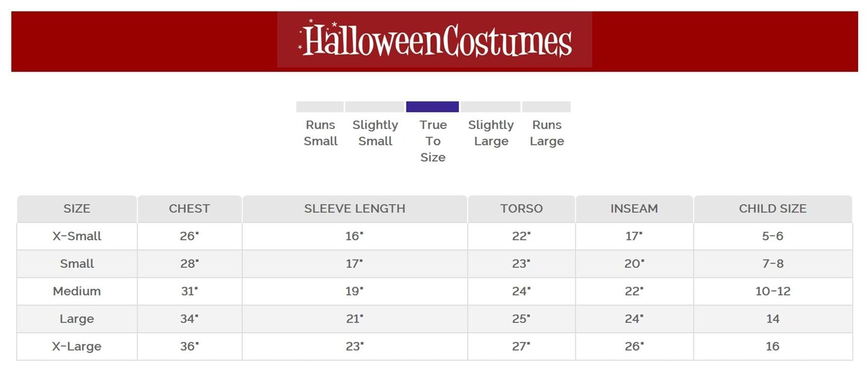
Task: Select the CHILD SIZE column header
Action: tap(773, 209)
